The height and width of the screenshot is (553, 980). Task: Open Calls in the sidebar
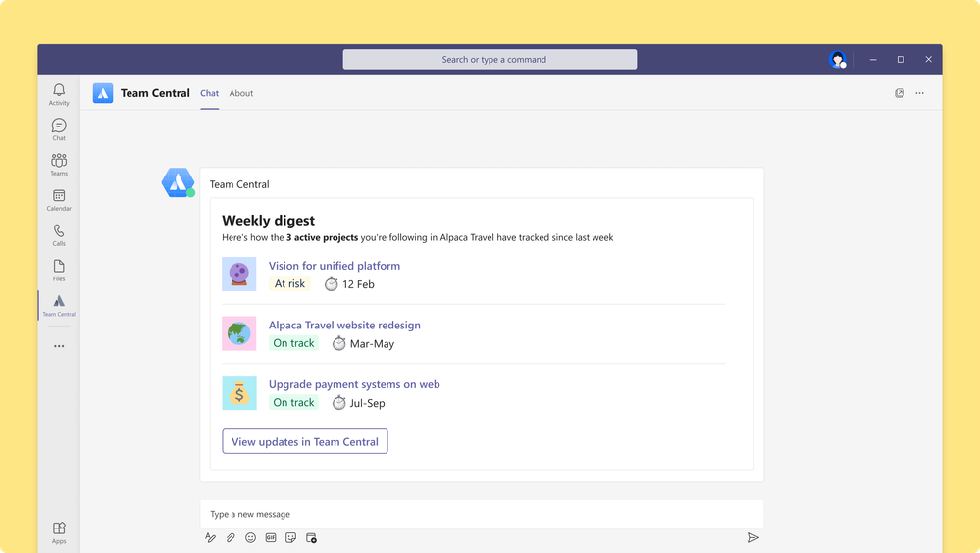[x=59, y=235]
